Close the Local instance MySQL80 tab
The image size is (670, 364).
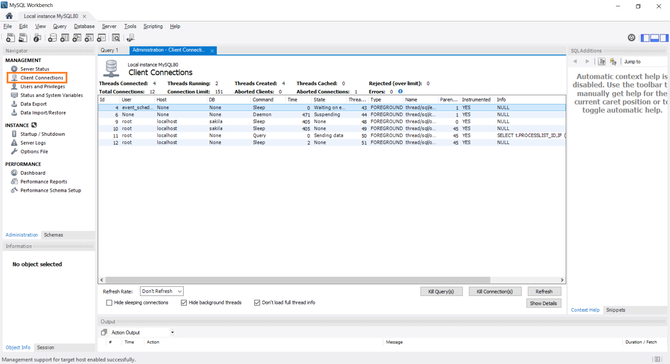pos(84,16)
